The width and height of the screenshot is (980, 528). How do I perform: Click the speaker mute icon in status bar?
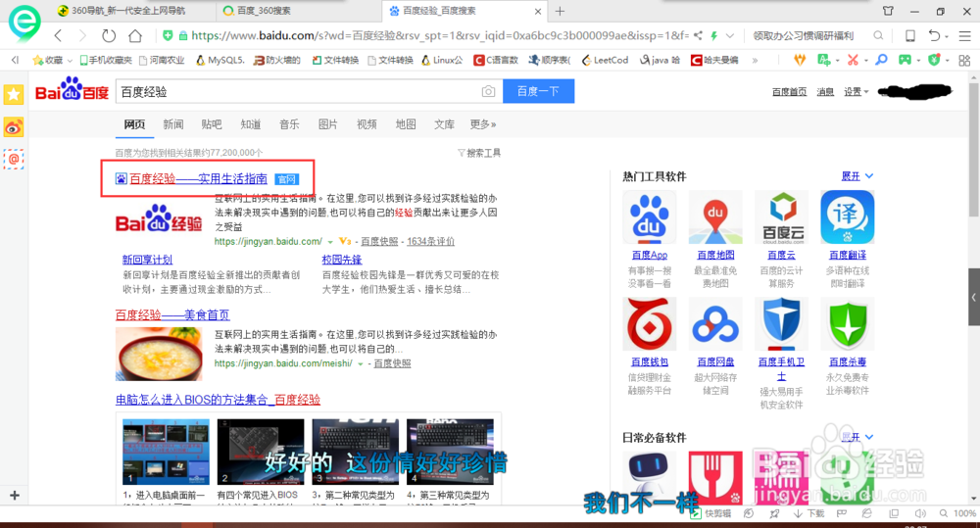(x=920, y=513)
